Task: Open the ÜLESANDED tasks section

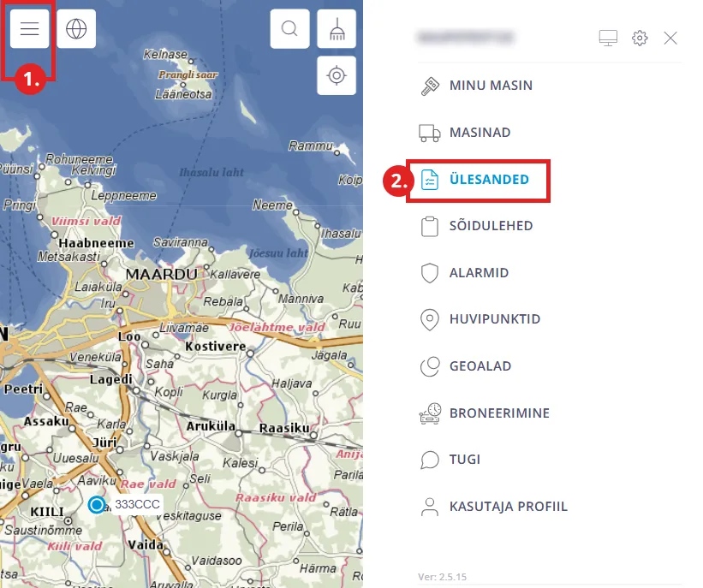Action: 488,180
